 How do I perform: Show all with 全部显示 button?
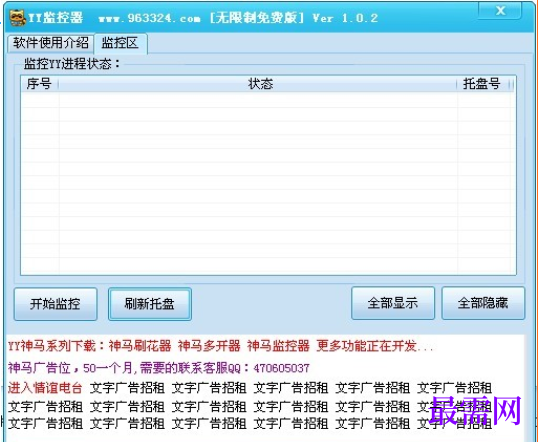pyautogui.click(x=393, y=303)
